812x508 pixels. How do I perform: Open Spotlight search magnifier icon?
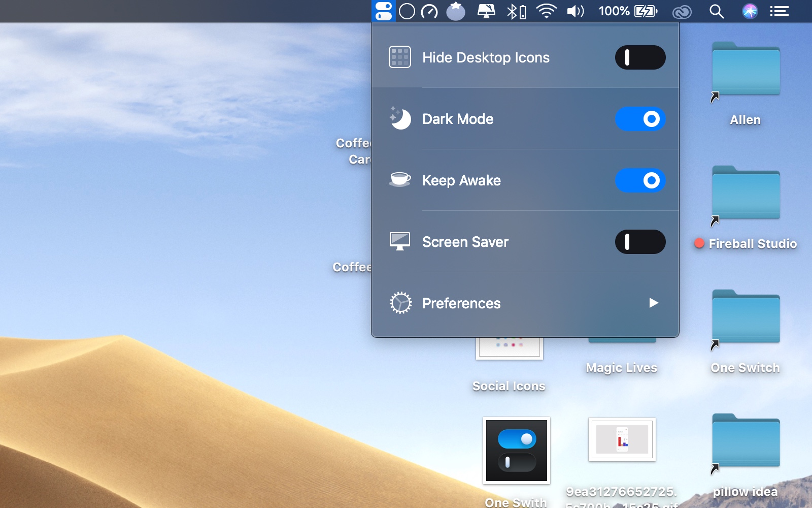click(716, 11)
